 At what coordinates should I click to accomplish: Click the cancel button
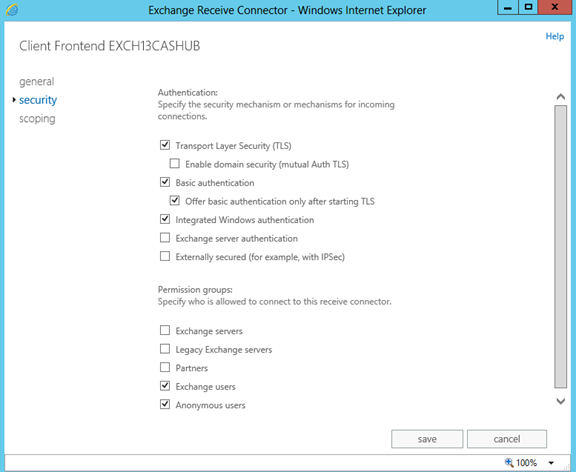507,439
